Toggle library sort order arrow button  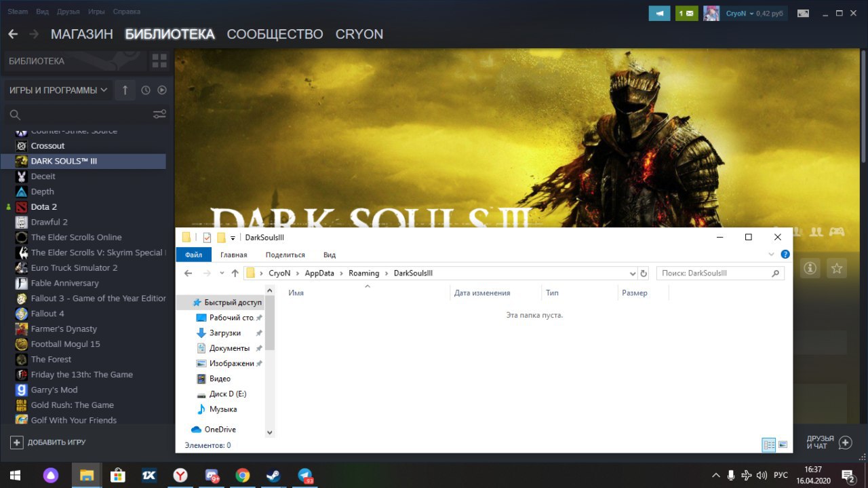[125, 90]
